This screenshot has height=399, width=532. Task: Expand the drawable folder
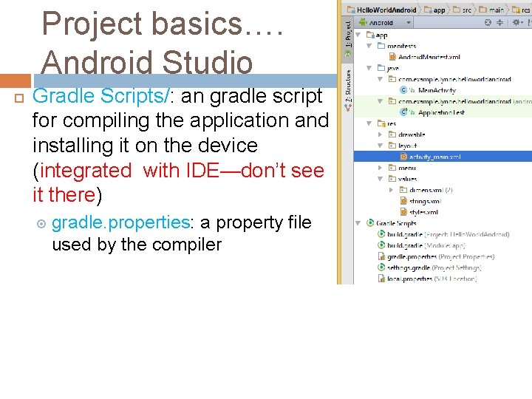[380, 134]
